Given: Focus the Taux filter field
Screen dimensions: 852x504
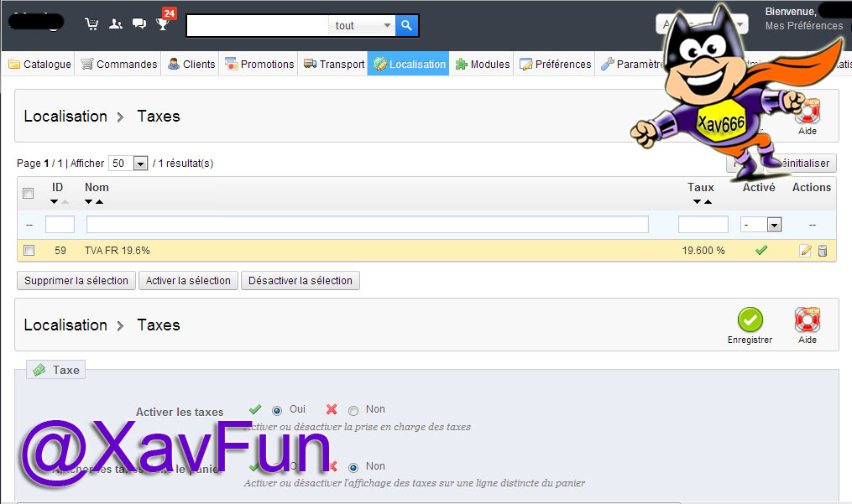Looking at the screenshot, I should pyautogui.click(x=703, y=224).
